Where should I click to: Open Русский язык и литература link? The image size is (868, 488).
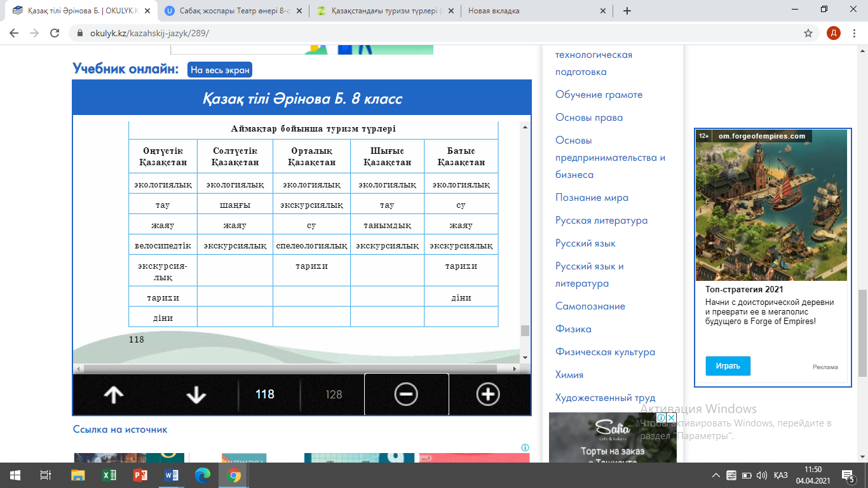pos(590,274)
